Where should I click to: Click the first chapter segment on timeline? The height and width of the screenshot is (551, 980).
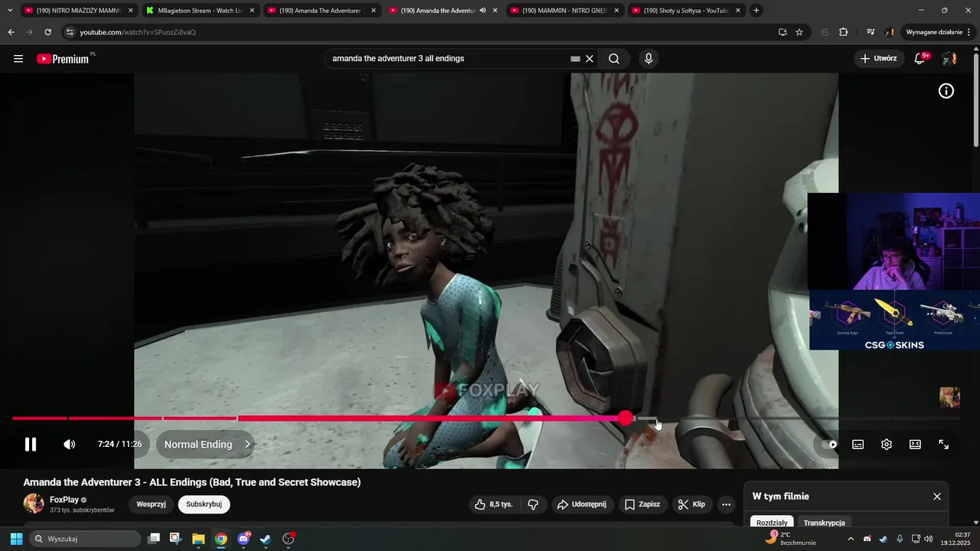point(39,418)
